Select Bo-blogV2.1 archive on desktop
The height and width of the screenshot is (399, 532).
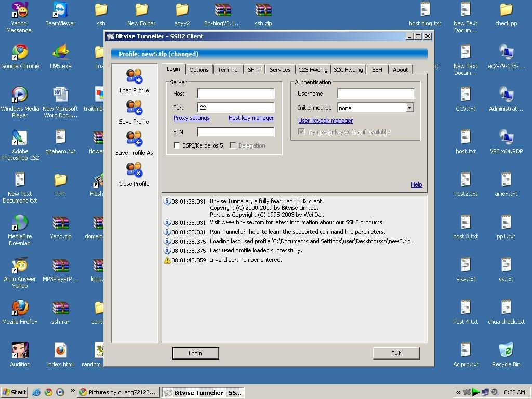pyautogui.click(x=222, y=14)
